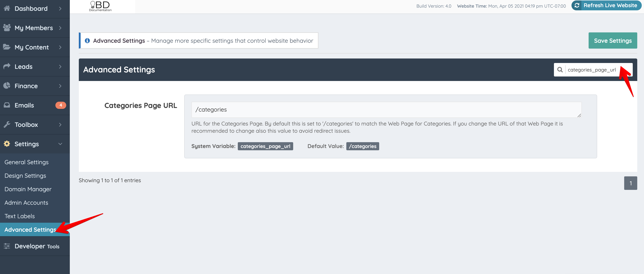
Task: Click Refresh Live Website button
Action: coord(606,5)
